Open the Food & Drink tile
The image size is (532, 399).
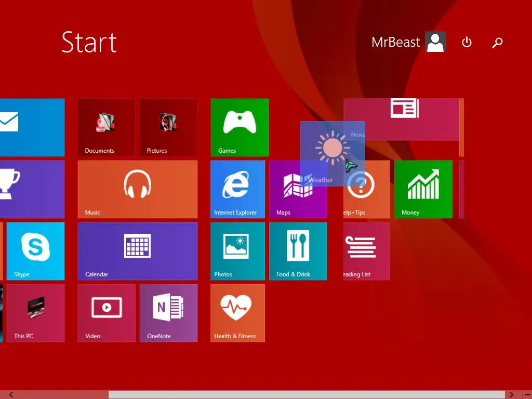[x=298, y=251]
